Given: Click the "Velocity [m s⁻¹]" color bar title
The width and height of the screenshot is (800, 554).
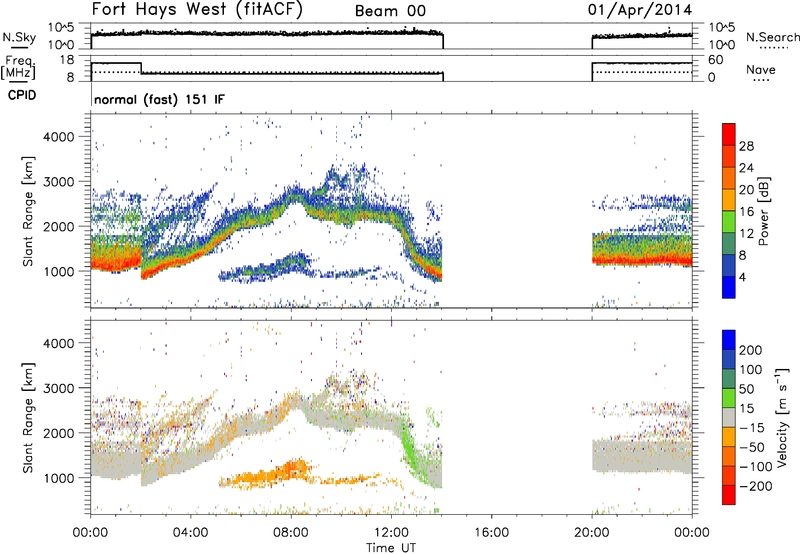Looking at the screenshot, I should pos(782,417).
